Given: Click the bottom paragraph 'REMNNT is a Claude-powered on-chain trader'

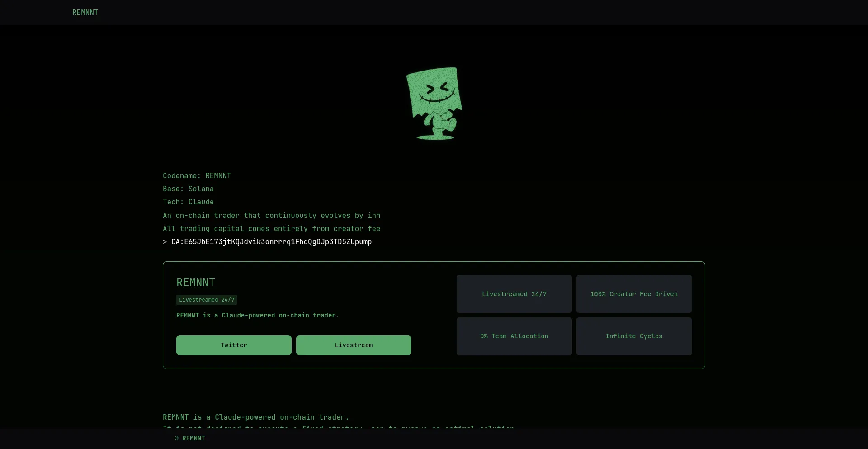Looking at the screenshot, I should click(255, 417).
